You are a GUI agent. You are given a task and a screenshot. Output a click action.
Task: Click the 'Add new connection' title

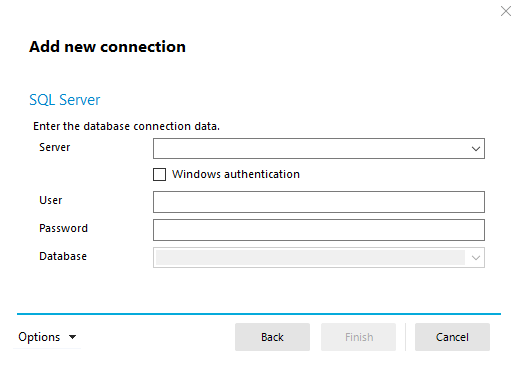pyautogui.click(x=107, y=47)
